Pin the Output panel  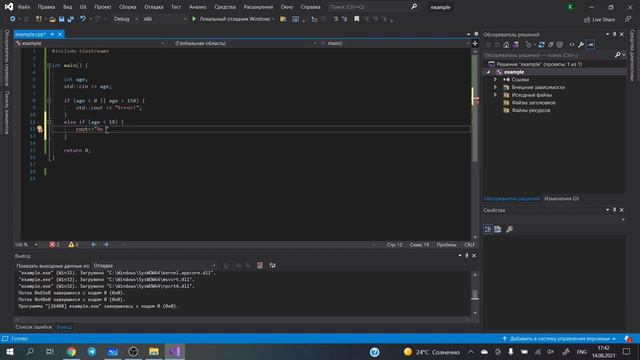[x=467, y=256]
